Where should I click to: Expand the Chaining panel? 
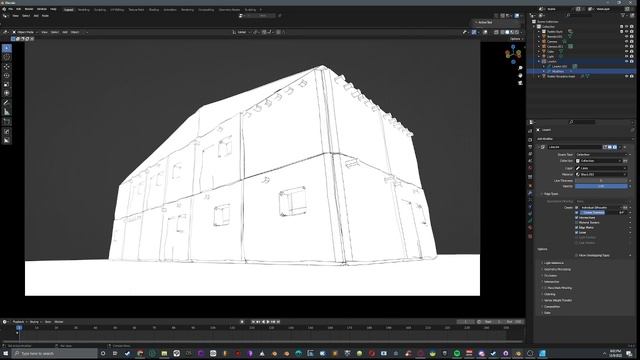549,294
